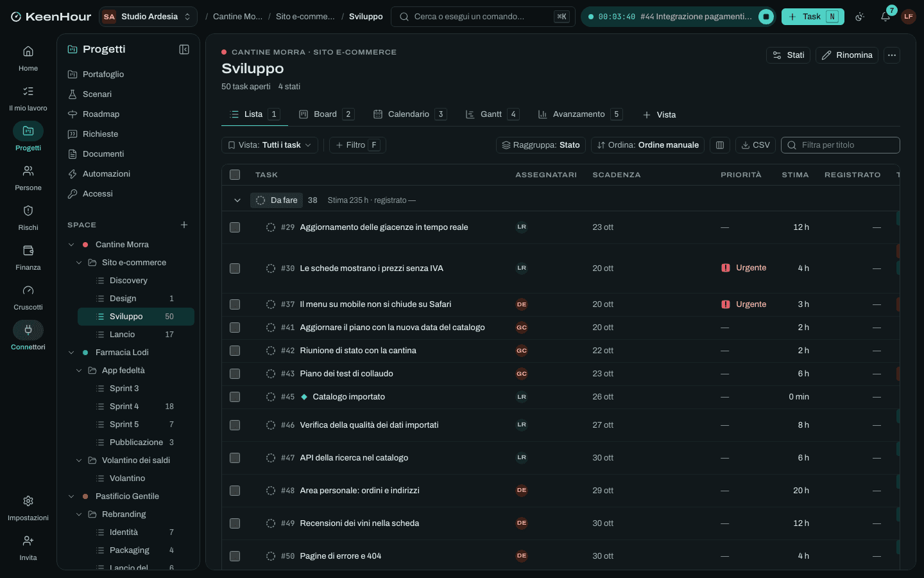Switch to the Calendario tab
The width and height of the screenshot is (924, 578).
409,114
